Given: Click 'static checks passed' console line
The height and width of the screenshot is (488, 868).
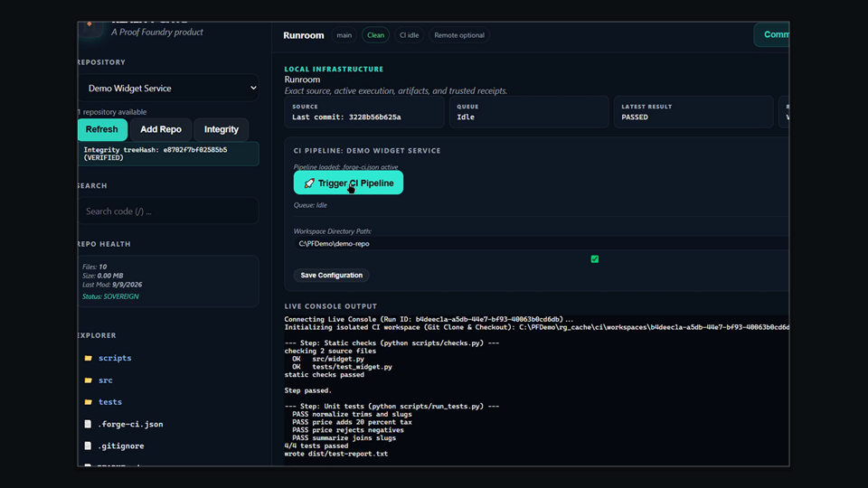Looking at the screenshot, I should coord(325,374).
